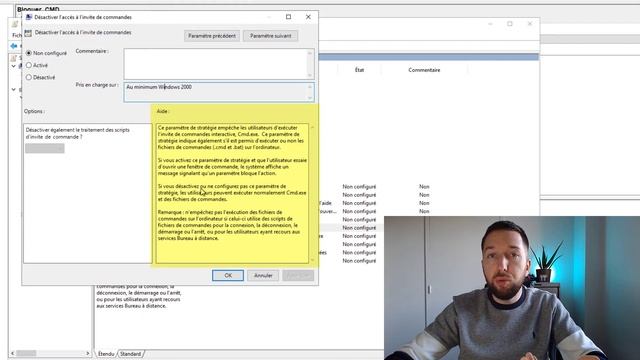Viewport: 640px width, 360px height.
Task: Sort by the État column header
Action: (x=359, y=70)
